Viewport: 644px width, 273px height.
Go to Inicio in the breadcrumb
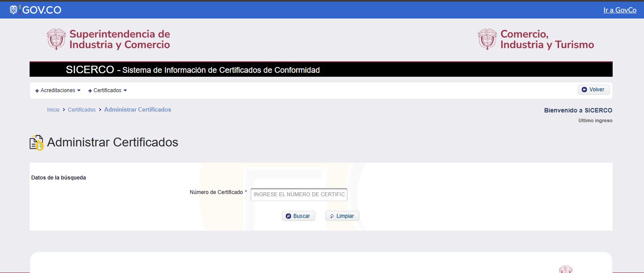tap(53, 110)
